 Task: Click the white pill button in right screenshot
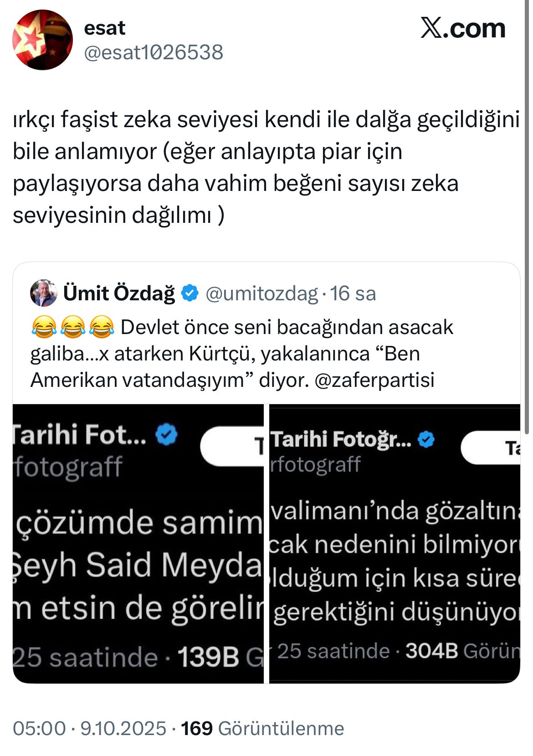pyautogui.click(x=490, y=447)
